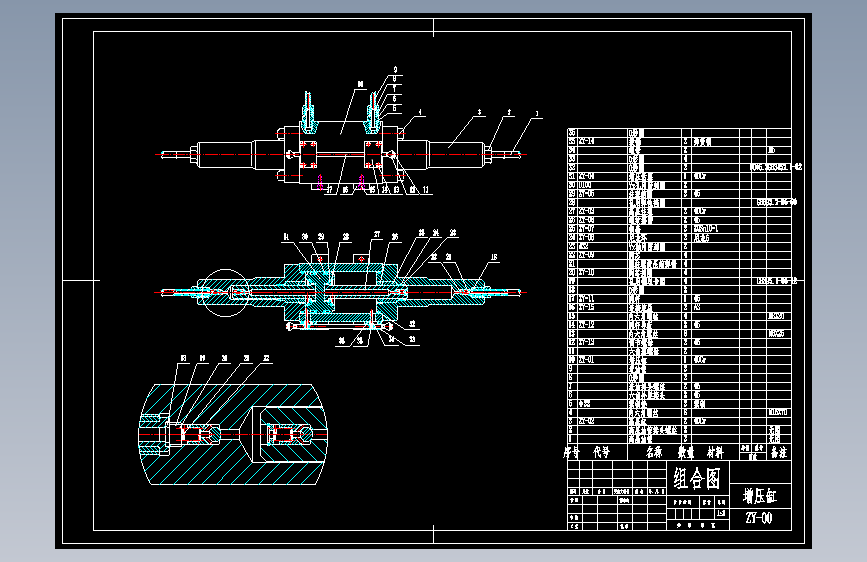Select part code ZY-01 in parts list
This screenshot has width=867, height=562.
coord(586,360)
